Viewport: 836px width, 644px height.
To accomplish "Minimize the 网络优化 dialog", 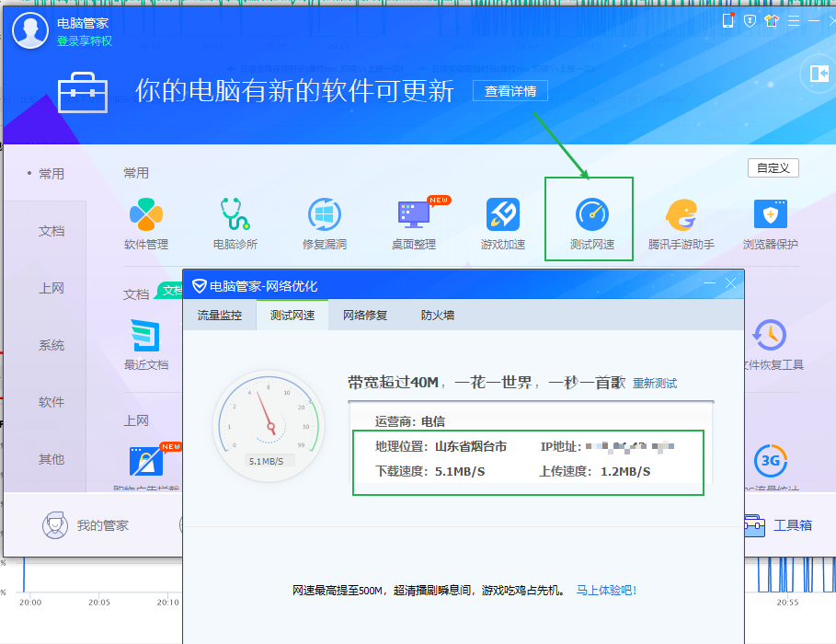I will (x=710, y=283).
